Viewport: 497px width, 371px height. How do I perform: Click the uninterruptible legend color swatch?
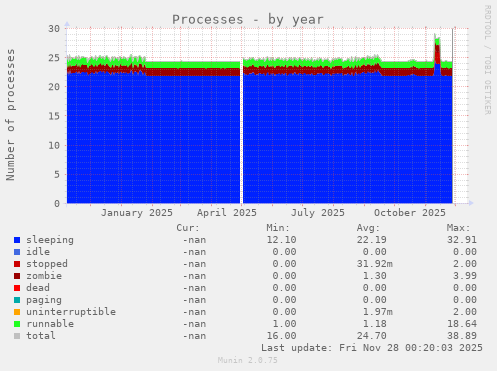point(17,312)
